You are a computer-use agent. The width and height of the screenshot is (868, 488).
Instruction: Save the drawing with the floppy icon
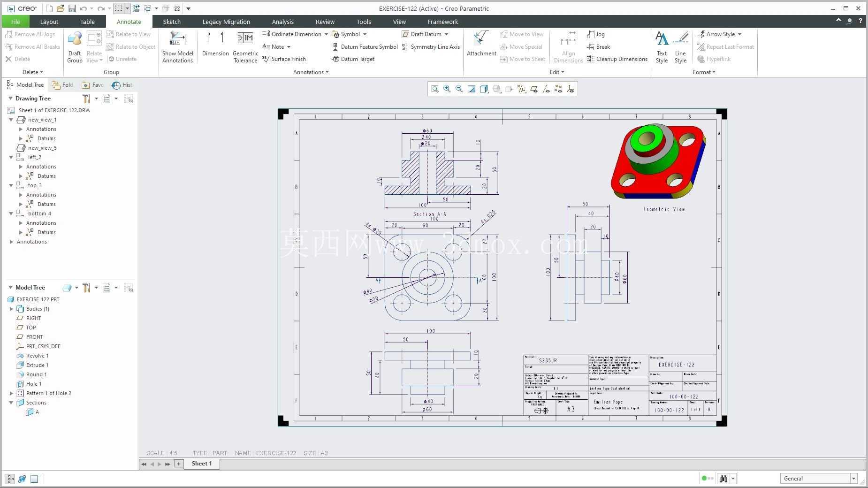(72, 8)
